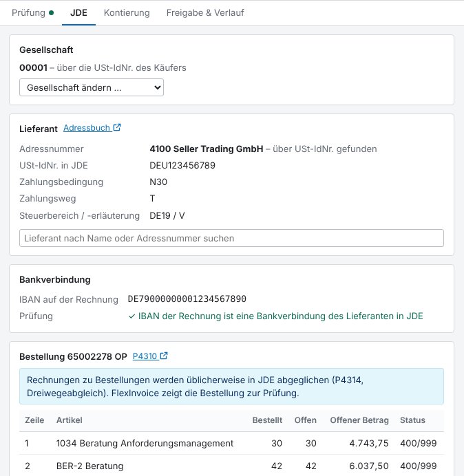Click the Bestellt column header
The width and height of the screenshot is (464, 476).
[x=267, y=420]
